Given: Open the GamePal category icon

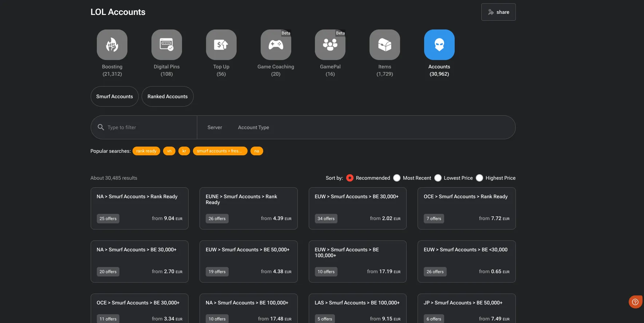Looking at the screenshot, I should tap(330, 45).
